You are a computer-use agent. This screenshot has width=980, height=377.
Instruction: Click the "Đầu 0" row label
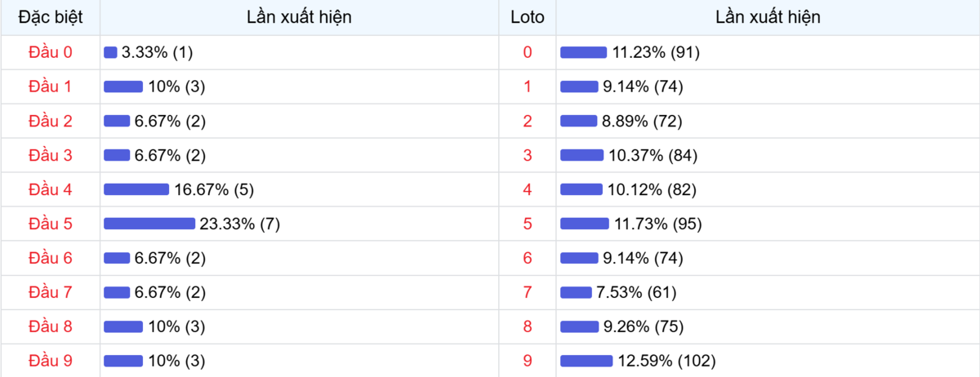pos(51,52)
